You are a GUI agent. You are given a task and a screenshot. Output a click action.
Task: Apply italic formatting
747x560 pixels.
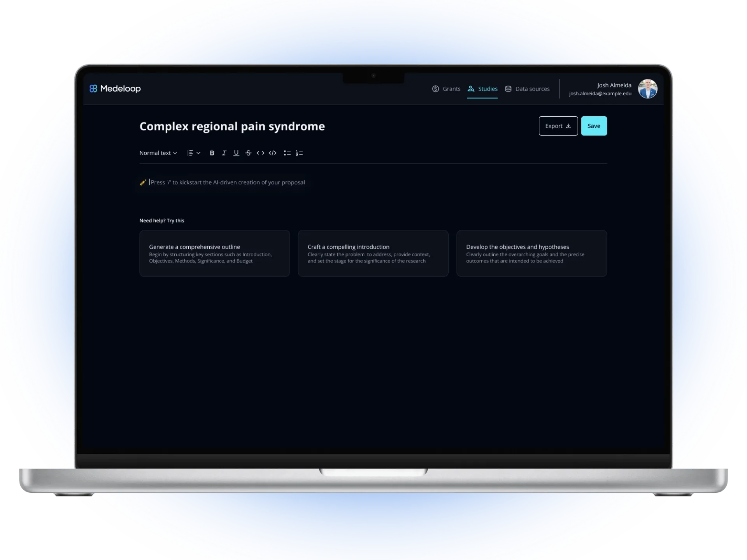[224, 153]
